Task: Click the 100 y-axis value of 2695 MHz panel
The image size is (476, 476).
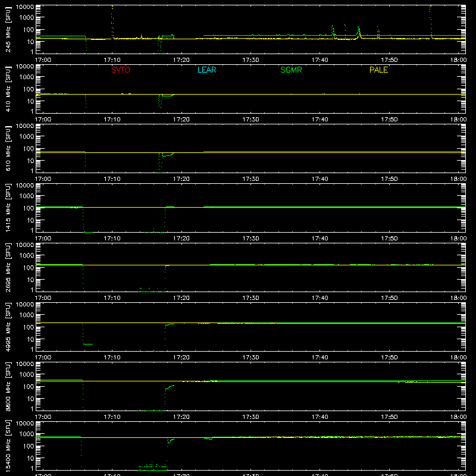Action: tap(29, 268)
